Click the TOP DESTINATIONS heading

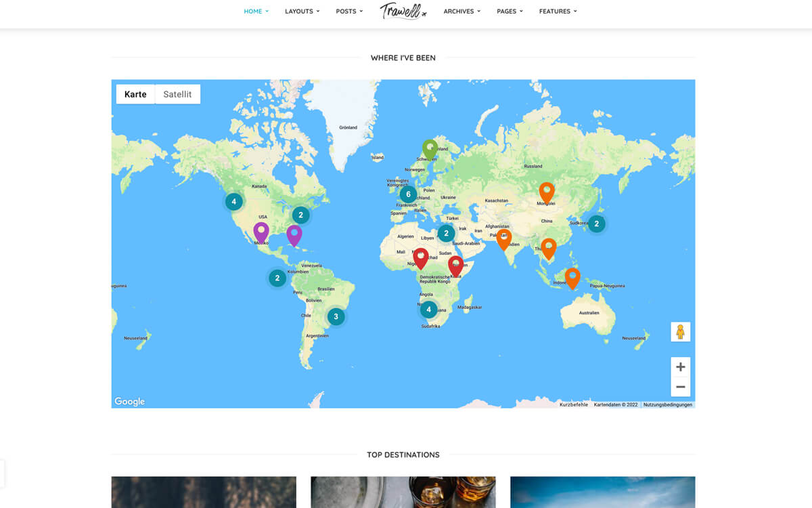click(403, 454)
